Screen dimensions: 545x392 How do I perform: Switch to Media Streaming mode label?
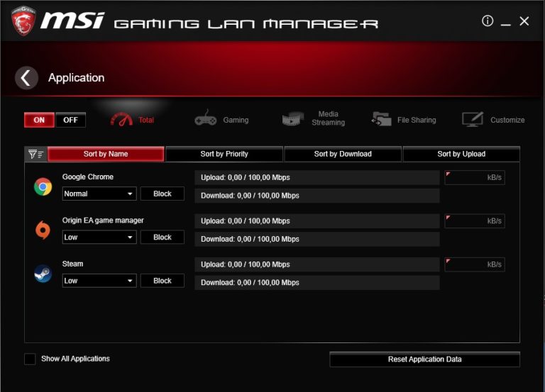(x=328, y=118)
